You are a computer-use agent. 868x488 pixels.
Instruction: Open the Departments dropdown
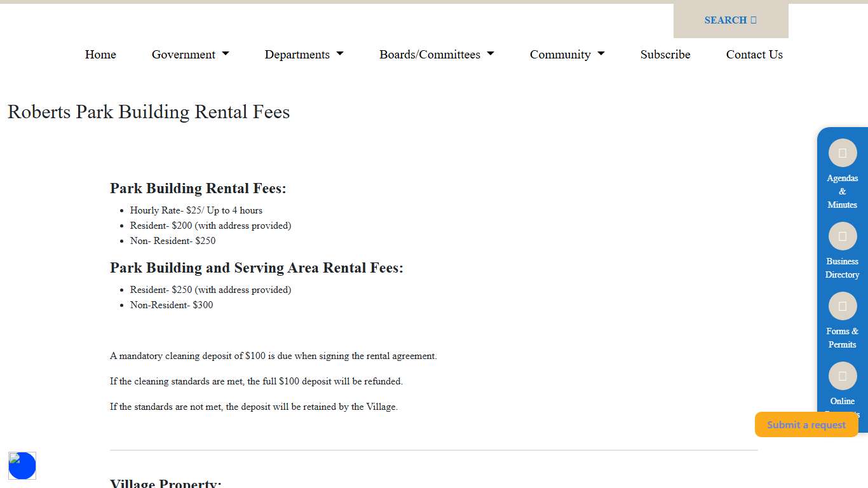pos(304,55)
